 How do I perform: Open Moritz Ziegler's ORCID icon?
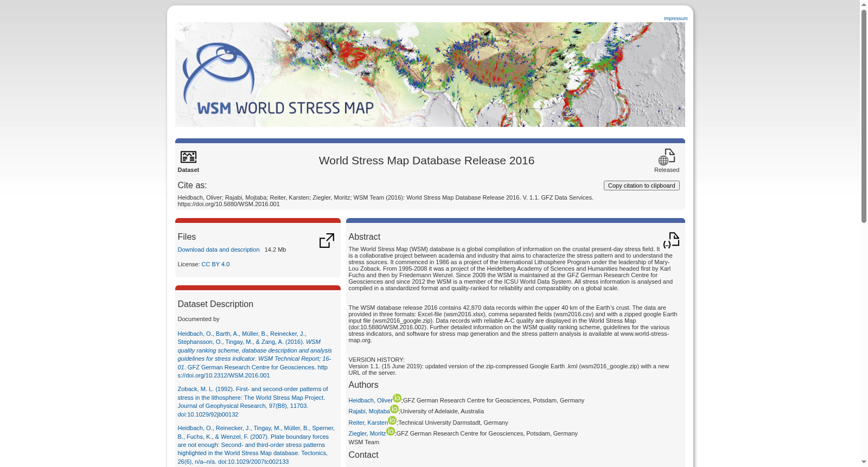pos(391,431)
